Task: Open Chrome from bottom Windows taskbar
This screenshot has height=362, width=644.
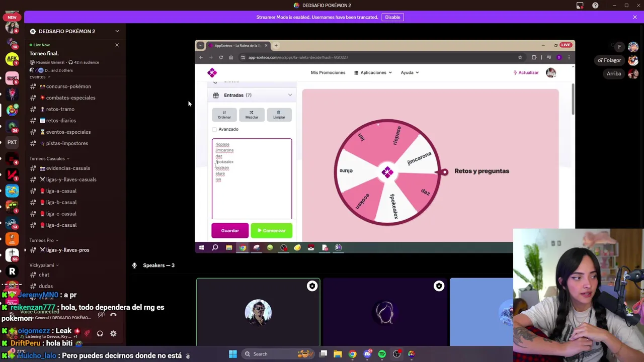Action: coord(352,354)
